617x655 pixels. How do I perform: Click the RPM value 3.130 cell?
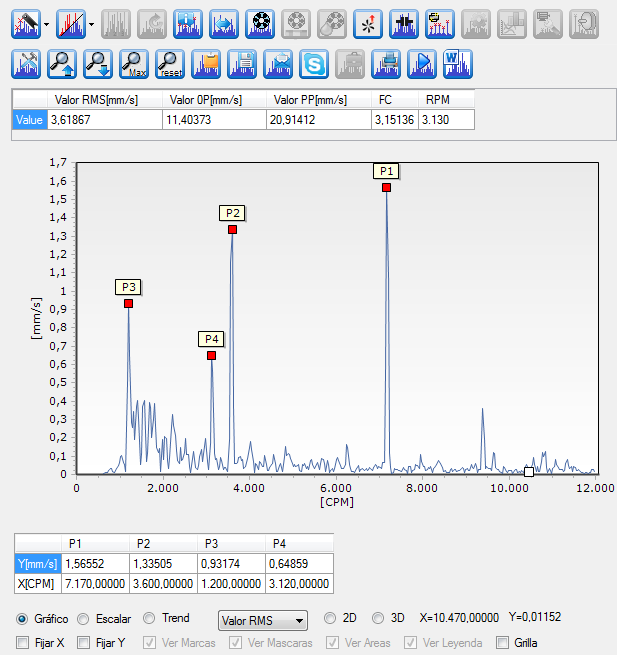coord(447,120)
